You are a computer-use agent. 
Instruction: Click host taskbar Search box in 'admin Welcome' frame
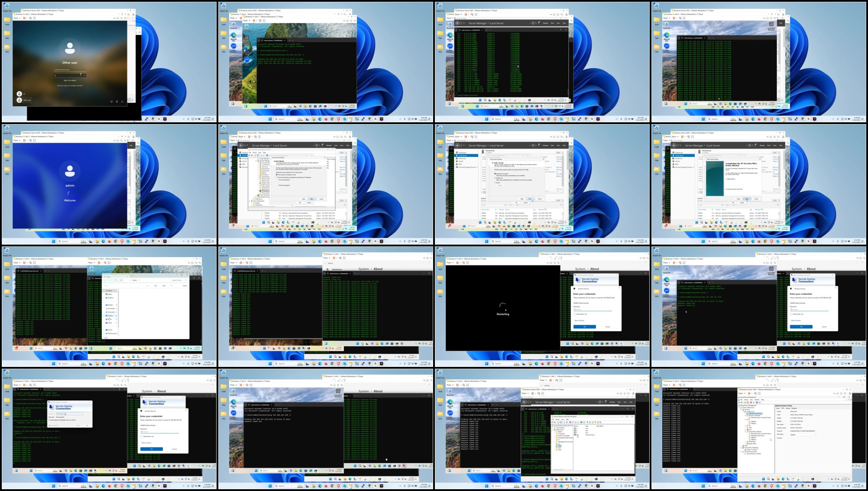coord(72,241)
